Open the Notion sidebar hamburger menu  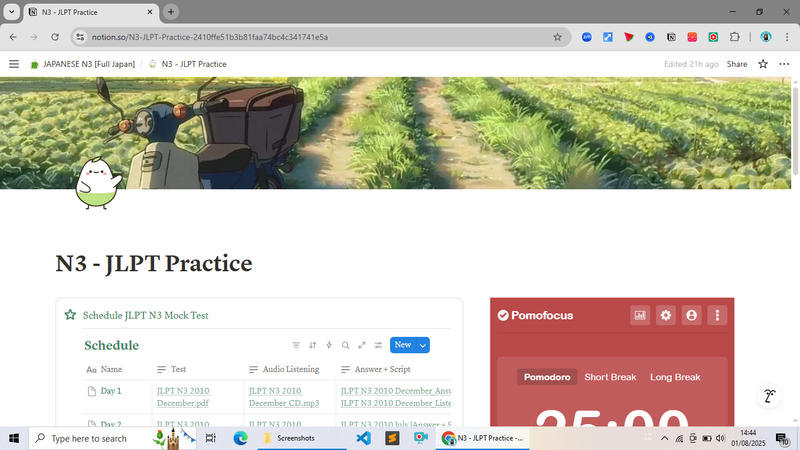[14, 64]
